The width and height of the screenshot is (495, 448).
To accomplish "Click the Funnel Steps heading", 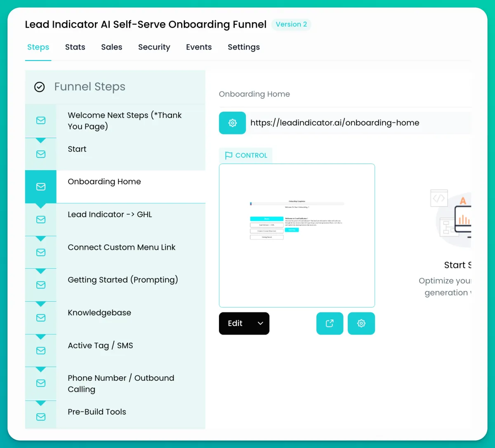I will coord(90,87).
